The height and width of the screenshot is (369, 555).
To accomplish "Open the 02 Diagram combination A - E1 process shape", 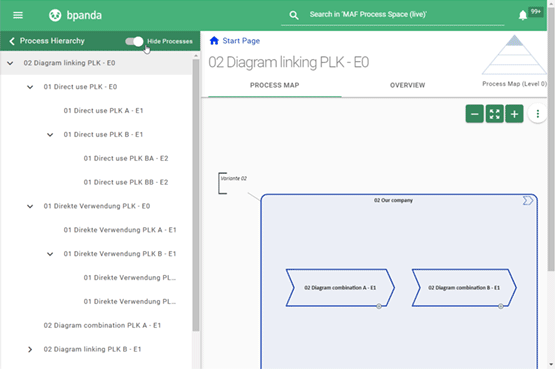I will pyautogui.click(x=340, y=288).
